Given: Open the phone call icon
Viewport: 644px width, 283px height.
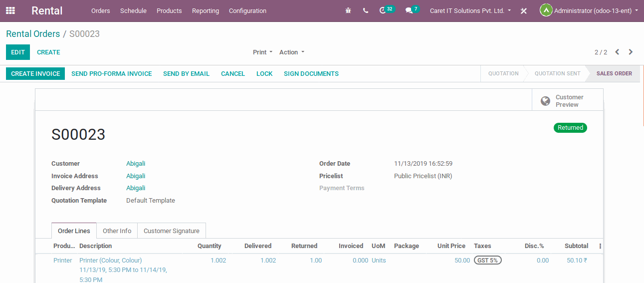Looking at the screenshot, I should tap(366, 10).
